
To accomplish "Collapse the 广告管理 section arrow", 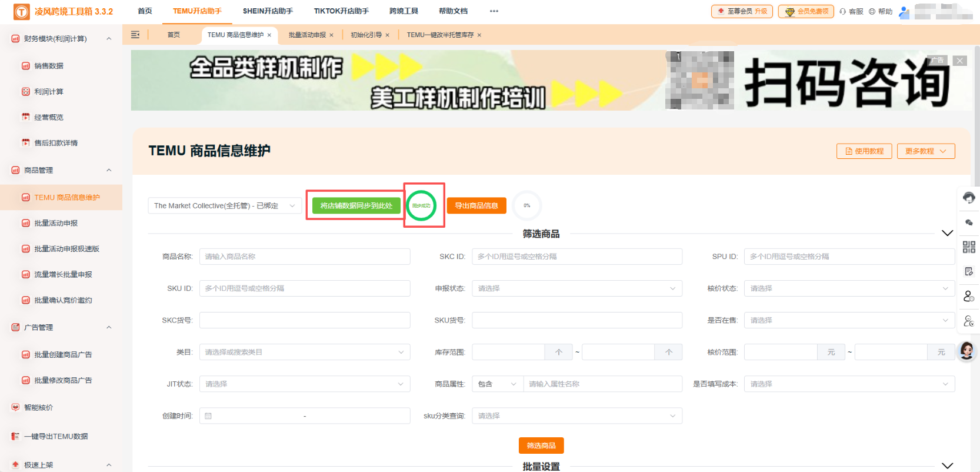I will pyautogui.click(x=109, y=327).
